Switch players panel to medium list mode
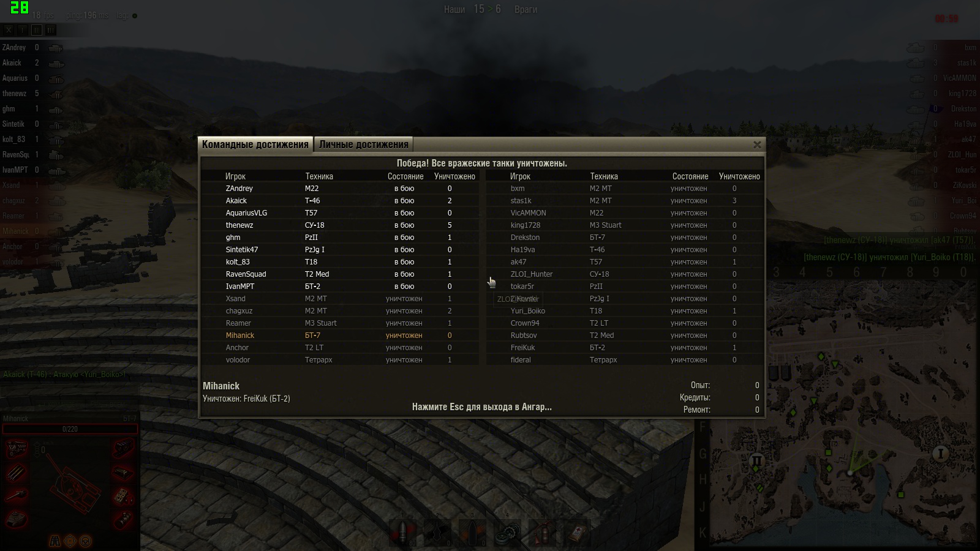980x551 pixels. 37,29
